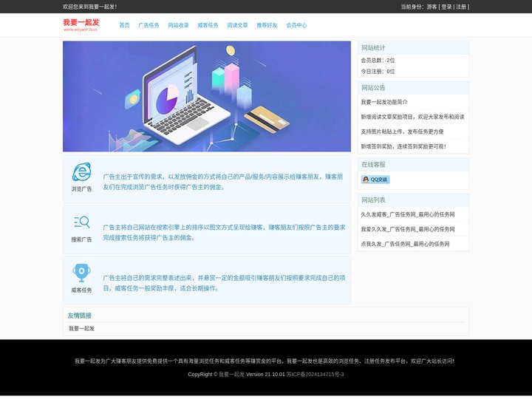This screenshot has width=532, height=399.
Task: Open 会员中心 navigation item
Action: (x=296, y=25)
